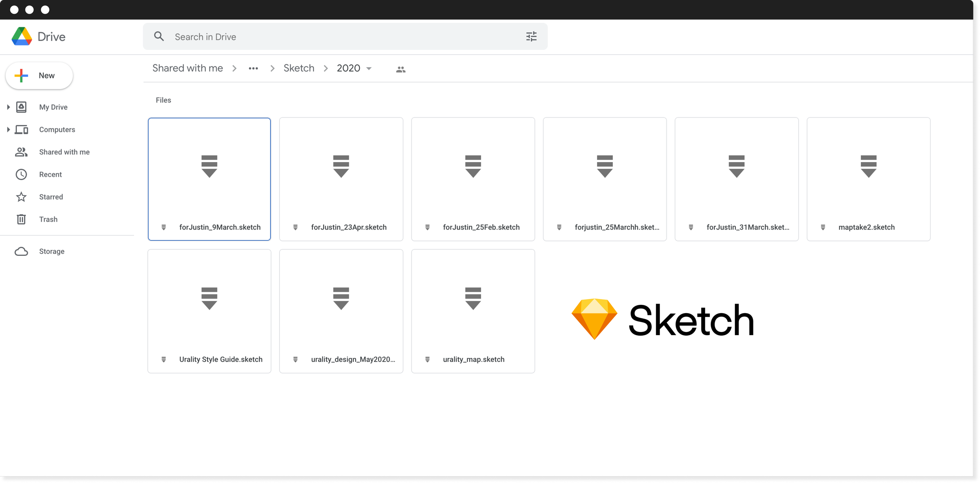Click file type icon beside forjustin_25Marchh name
Image resolution: width=980 pixels, height=483 pixels.
coord(559,227)
